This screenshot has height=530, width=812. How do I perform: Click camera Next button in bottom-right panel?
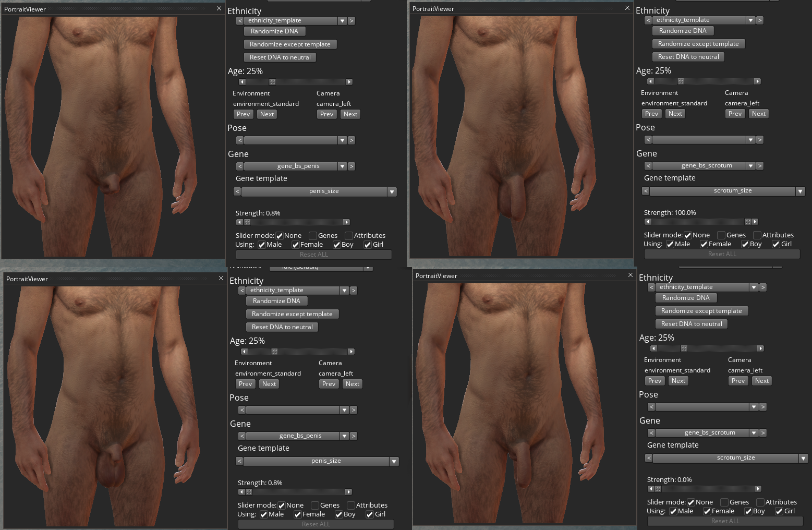click(x=762, y=381)
